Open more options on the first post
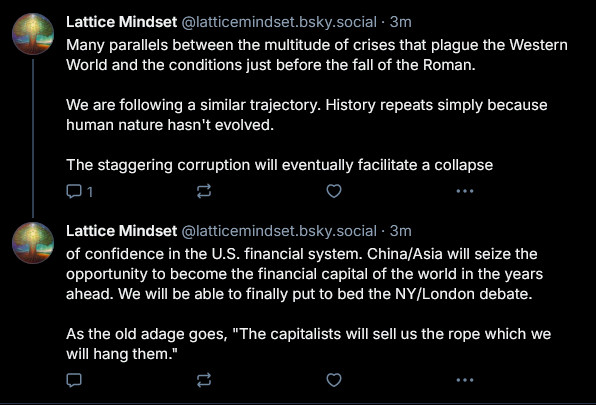This screenshot has height=405, width=596. (465, 191)
